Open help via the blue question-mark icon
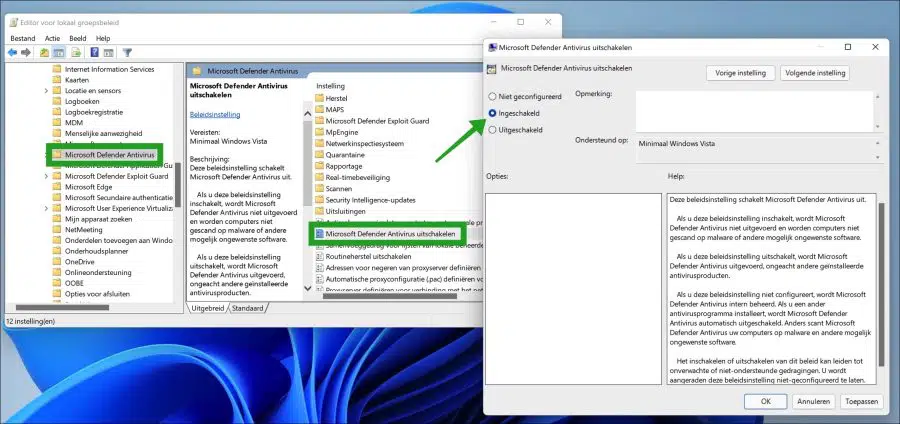This screenshot has width=900, height=424. click(95, 53)
